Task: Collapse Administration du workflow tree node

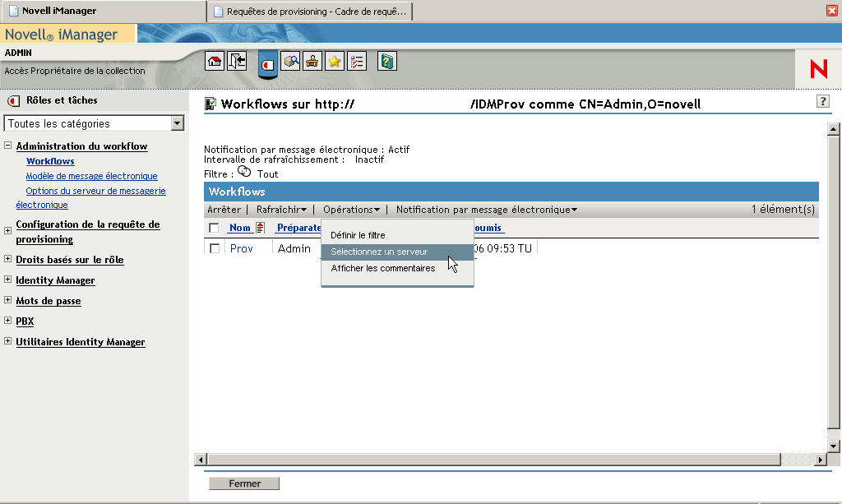Action: click(7, 146)
